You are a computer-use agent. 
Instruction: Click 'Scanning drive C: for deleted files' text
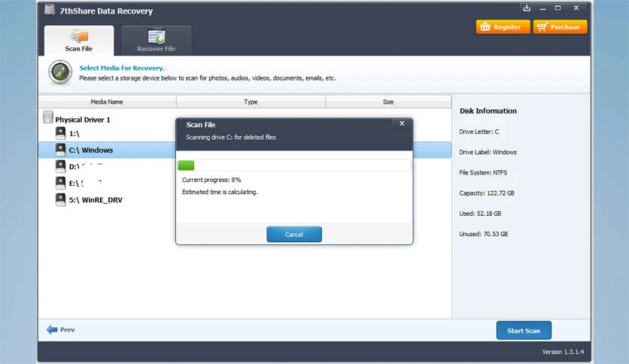click(231, 137)
